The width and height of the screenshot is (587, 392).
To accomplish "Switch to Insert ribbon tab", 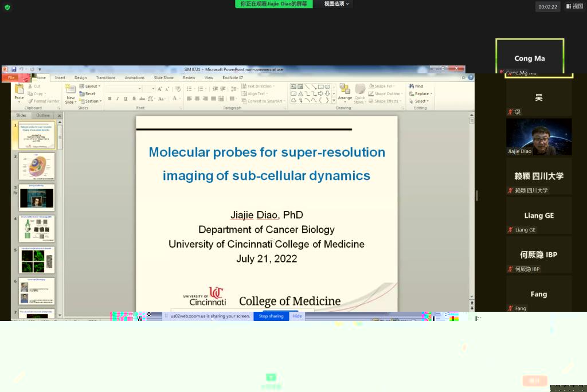I will (60, 77).
